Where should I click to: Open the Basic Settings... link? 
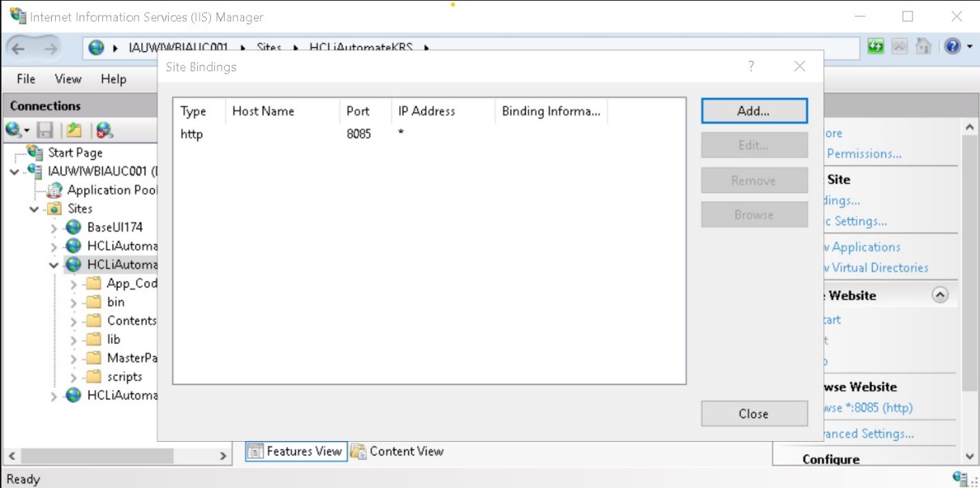[x=856, y=221]
